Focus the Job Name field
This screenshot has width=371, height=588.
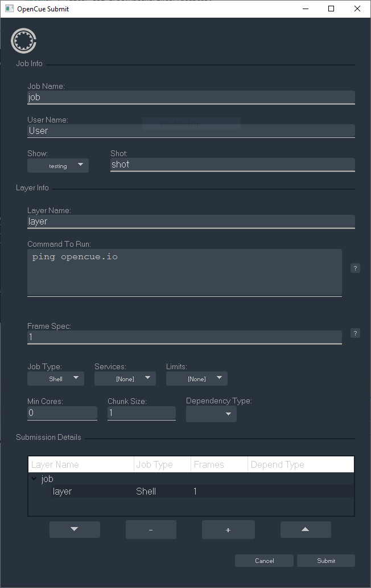191,97
